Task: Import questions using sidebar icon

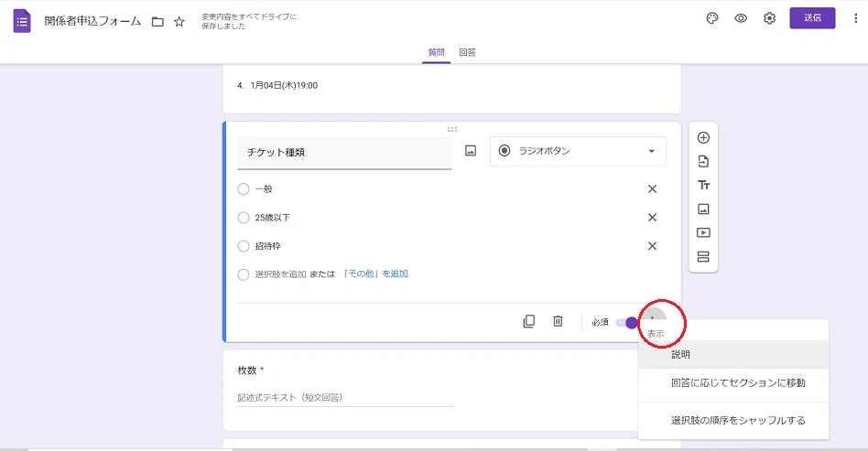Action: pyautogui.click(x=703, y=162)
